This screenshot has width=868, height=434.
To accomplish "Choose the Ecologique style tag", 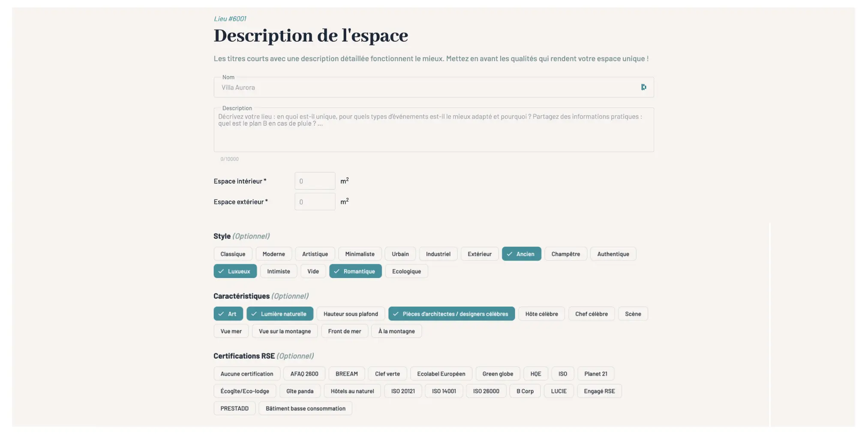I will tap(406, 271).
